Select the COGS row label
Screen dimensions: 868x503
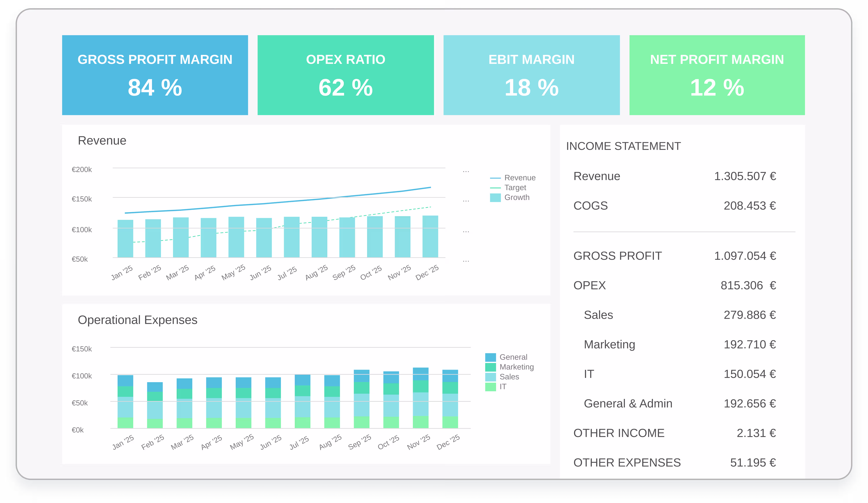tap(590, 206)
